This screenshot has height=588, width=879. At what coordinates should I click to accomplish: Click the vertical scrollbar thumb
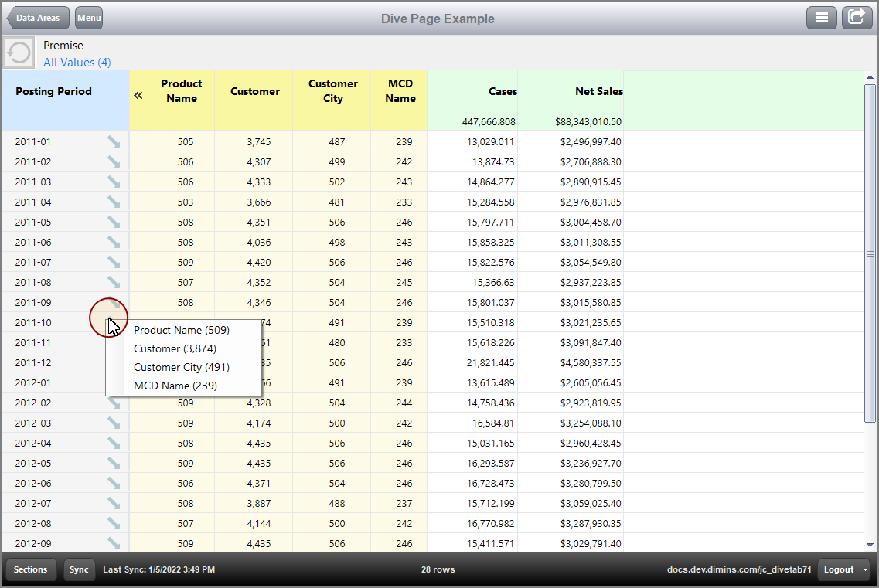click(x=870, y=253)
